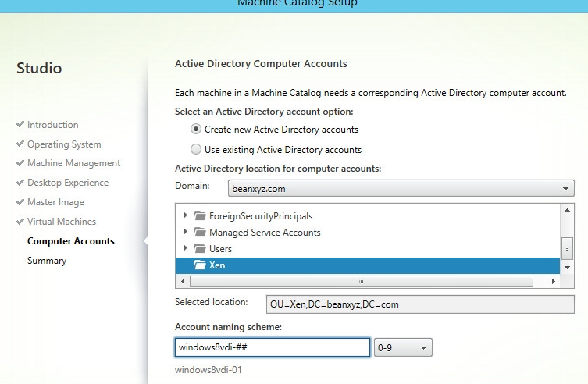Click the tree list scroll up arrow

coord(567,210)
